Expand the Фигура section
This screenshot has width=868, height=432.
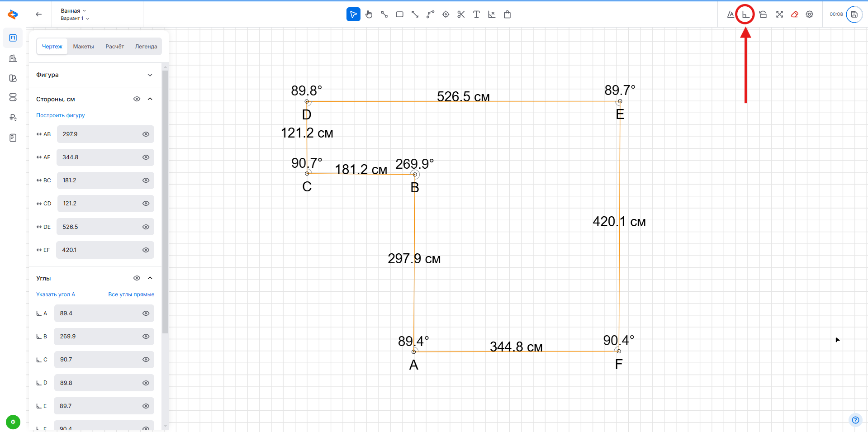pos(150,75)
